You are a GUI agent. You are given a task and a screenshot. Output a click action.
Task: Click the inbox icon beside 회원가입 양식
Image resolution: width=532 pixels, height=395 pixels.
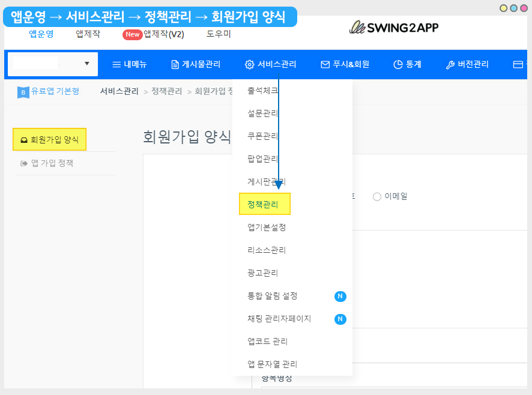pyautogui.click(x=24, y=140)
